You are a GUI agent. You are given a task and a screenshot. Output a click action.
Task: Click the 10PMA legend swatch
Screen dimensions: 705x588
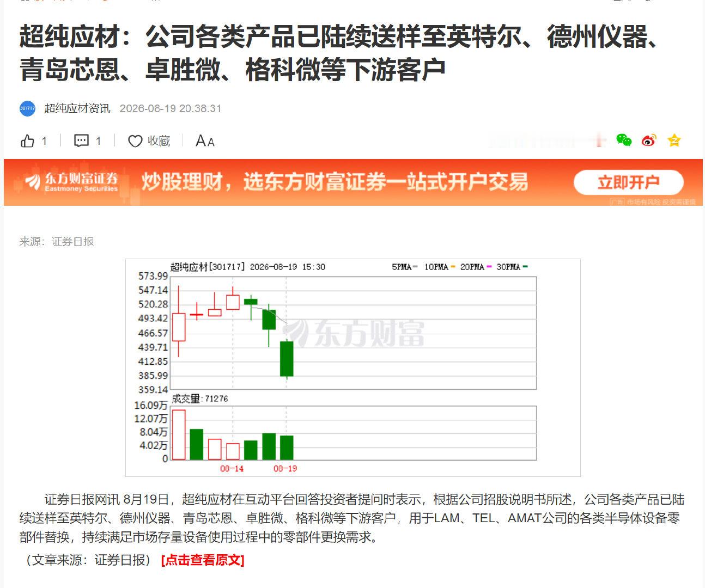(452, 267)
